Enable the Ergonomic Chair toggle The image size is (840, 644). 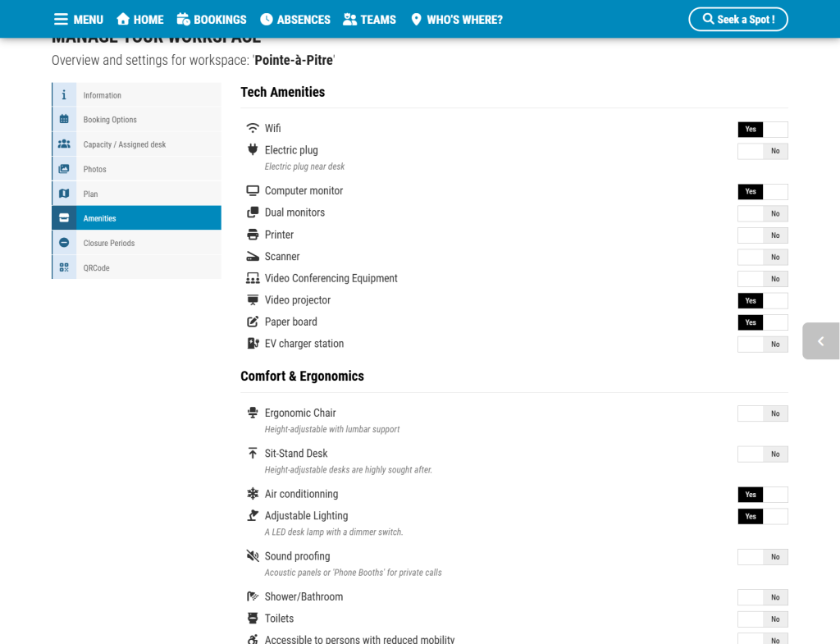click(762, 413)
